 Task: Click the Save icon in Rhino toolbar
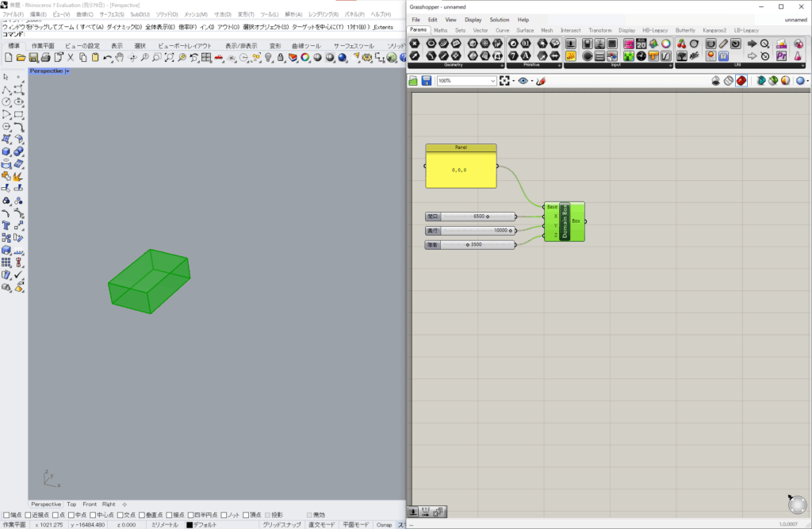[33, 58]
